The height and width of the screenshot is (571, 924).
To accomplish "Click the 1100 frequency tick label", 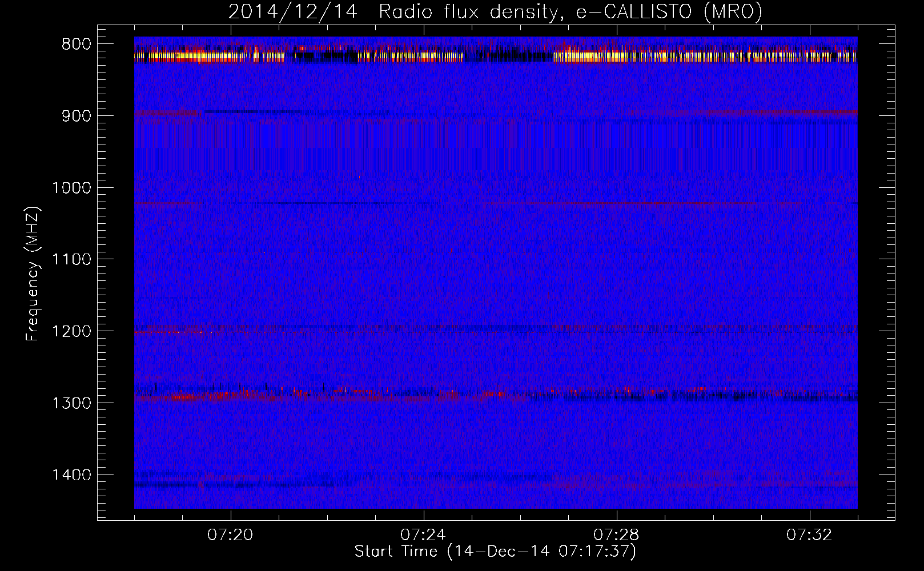I will point(71,259).
